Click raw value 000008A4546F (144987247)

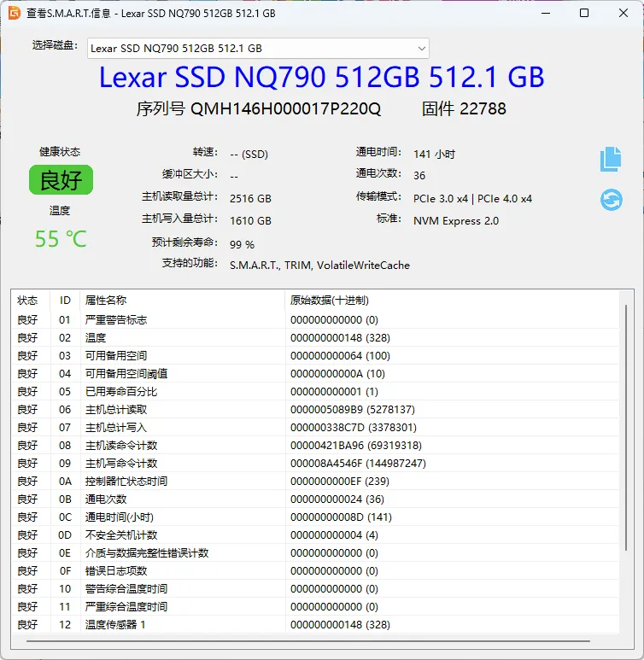point(358,464)
